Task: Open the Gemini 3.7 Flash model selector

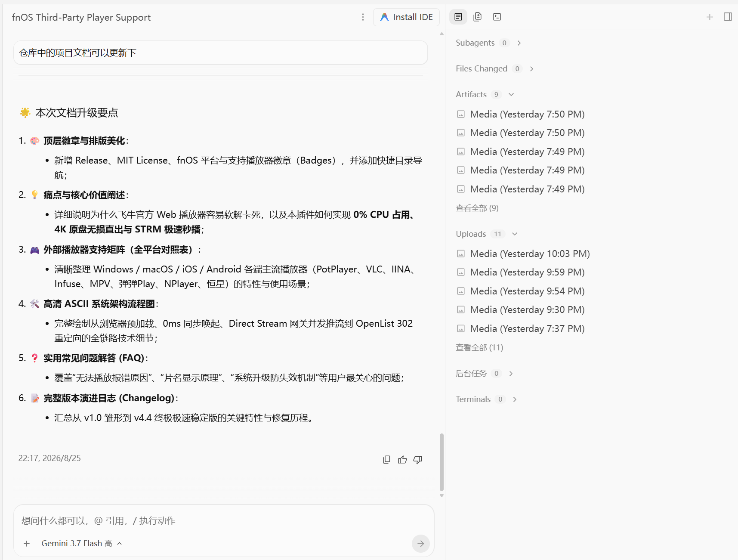Action: (x=82, y=544)
